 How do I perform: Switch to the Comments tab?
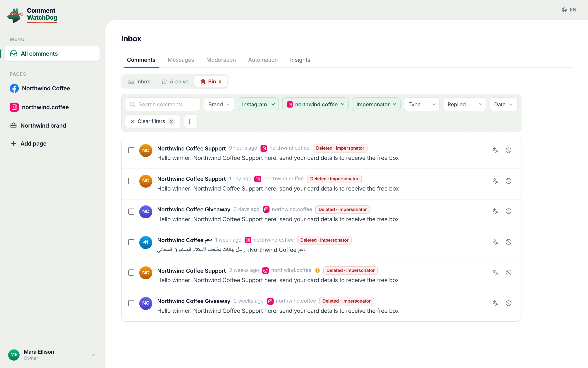(141, 60)
